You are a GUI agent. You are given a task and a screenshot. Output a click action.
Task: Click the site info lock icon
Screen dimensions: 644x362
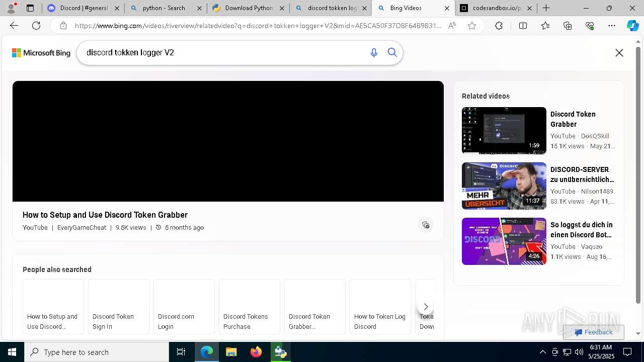click(x=63, y=26)
